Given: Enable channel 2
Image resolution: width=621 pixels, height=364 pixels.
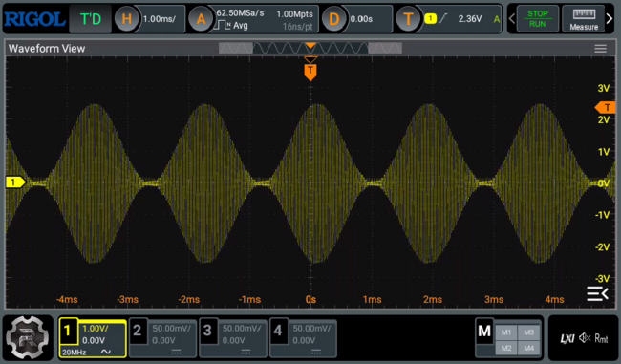Looking at the screenshot, I should coord(138,331).
